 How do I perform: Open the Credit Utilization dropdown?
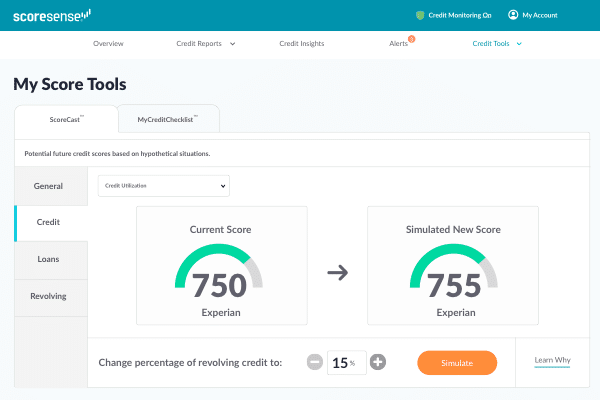coord(163,186)
